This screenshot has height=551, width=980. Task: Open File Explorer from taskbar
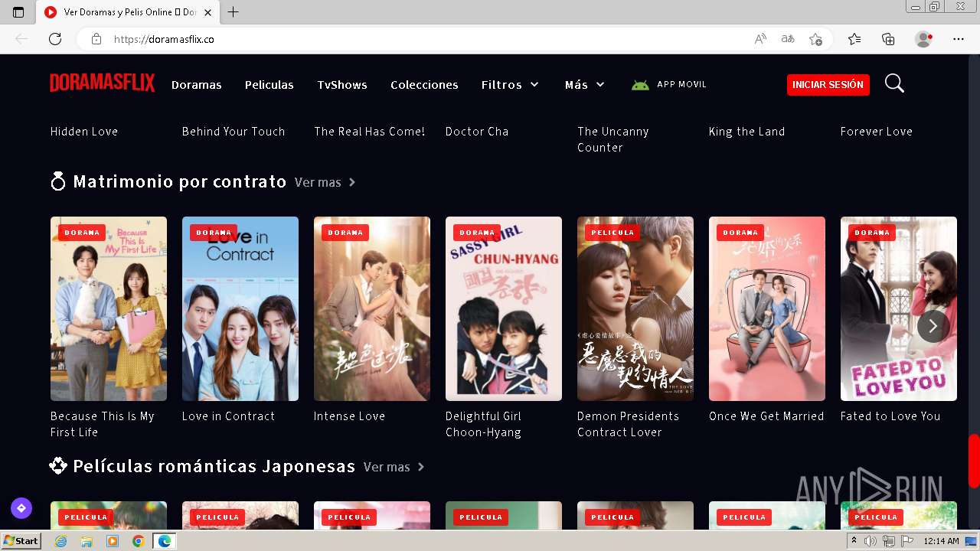pyautogui.click(x=87, y=541)
